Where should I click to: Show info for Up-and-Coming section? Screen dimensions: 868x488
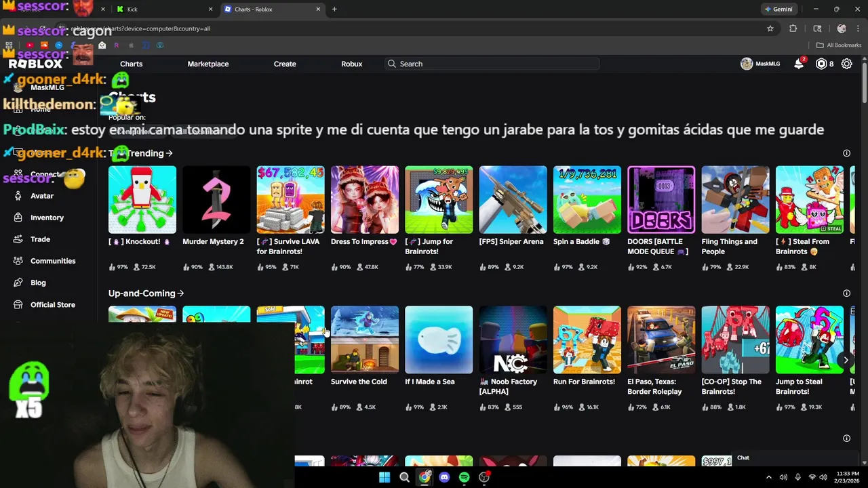pos(846,293)
